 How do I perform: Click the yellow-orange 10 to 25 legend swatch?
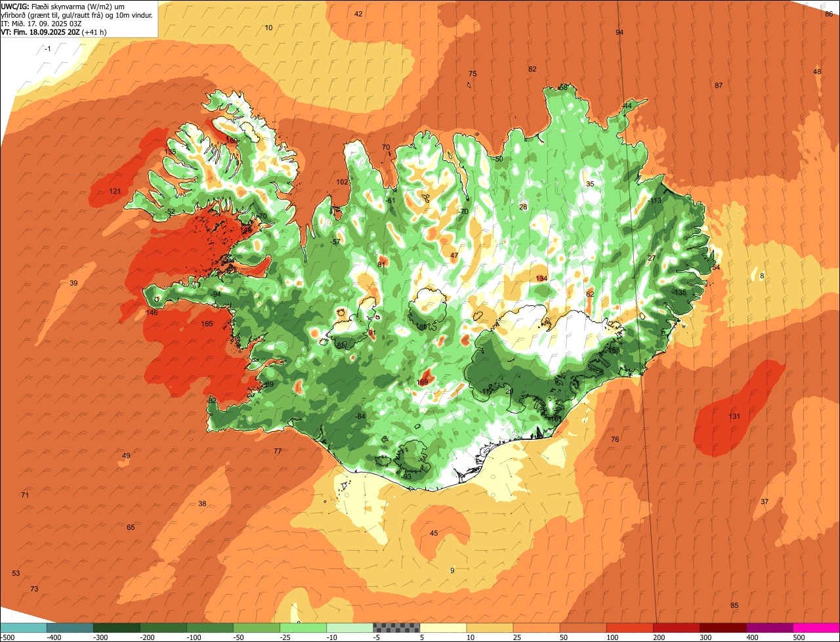pos(490,628)
